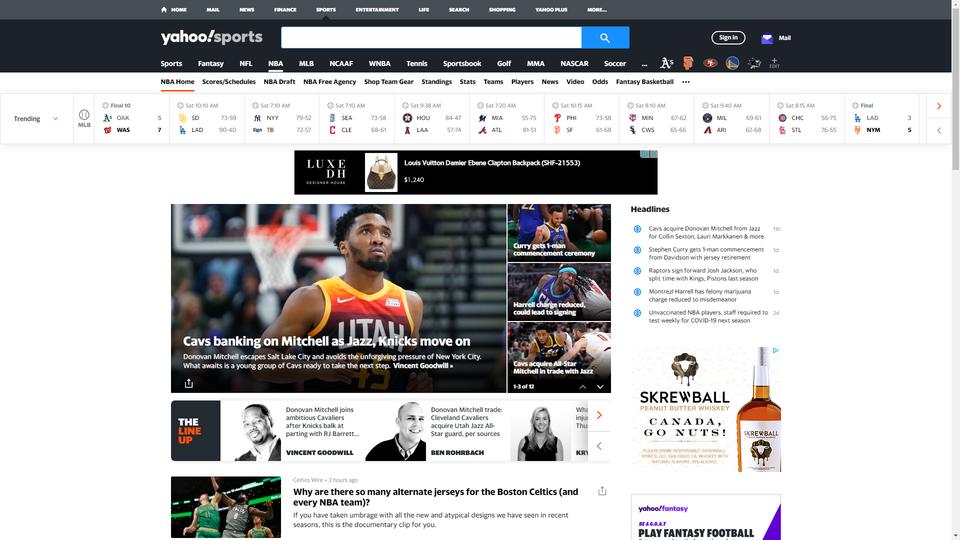Open the Celtics alternate jerseys article image
Viewport: 960px width, 540px height.
click(226, 507)
